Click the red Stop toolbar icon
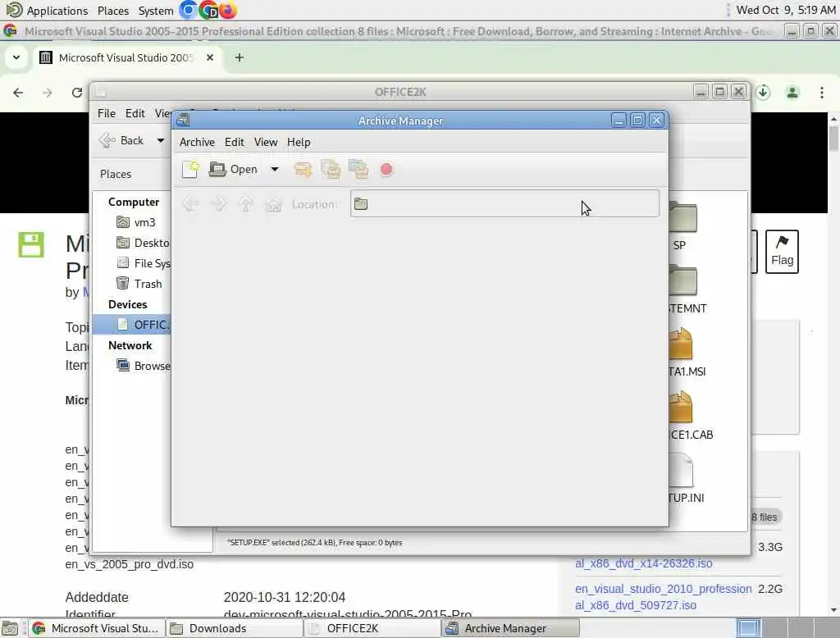Screen dimensions: 840x638 click(386, 170)
